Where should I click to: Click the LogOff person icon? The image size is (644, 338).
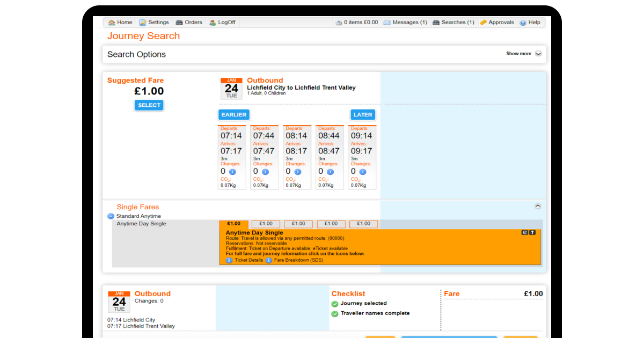(213, 23)
